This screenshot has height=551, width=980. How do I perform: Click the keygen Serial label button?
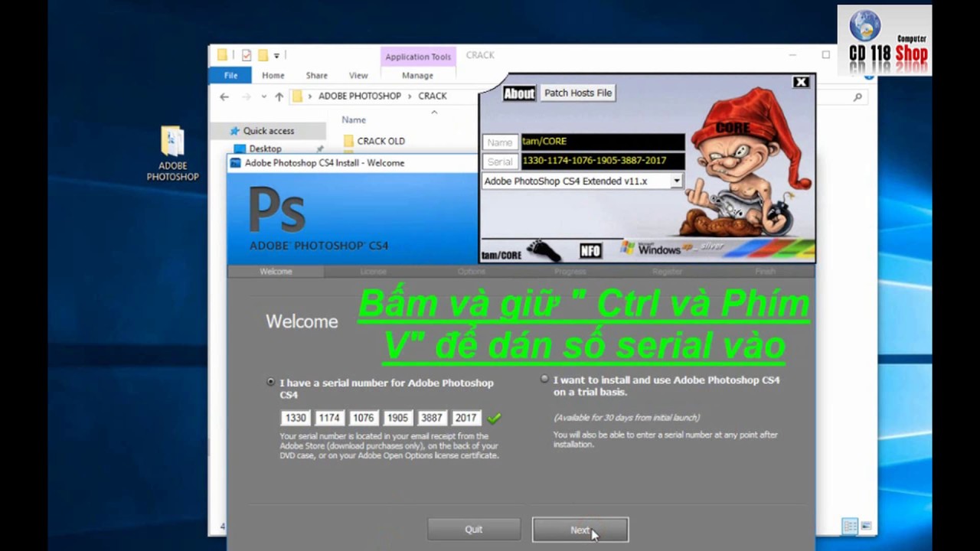(500, 162)
